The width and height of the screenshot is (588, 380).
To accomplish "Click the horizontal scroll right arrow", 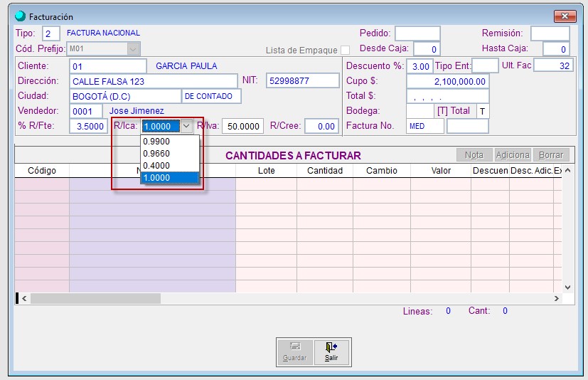I will [557, 298].
